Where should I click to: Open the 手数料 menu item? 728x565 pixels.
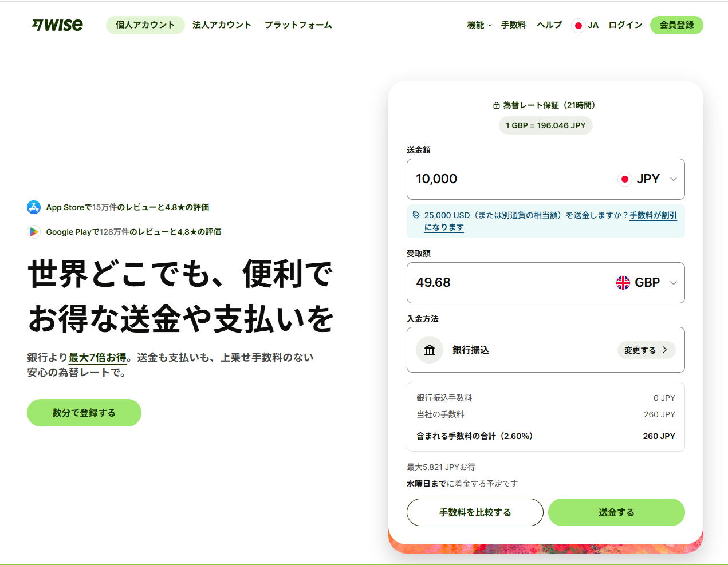tap(514, 25)
